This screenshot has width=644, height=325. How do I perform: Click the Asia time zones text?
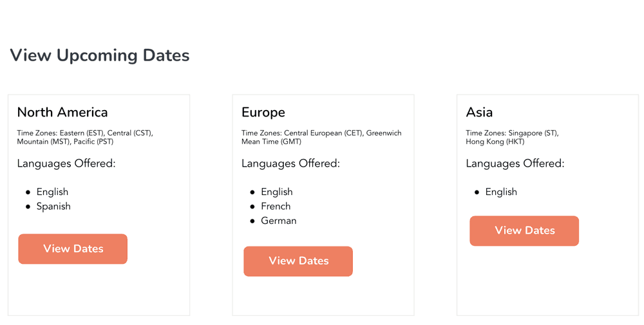512,137
